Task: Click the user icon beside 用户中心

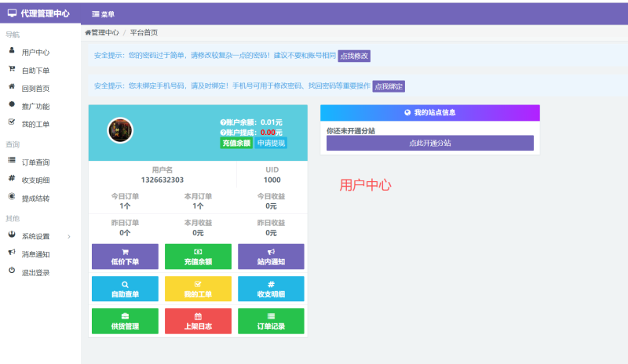Action: [12, 50]
